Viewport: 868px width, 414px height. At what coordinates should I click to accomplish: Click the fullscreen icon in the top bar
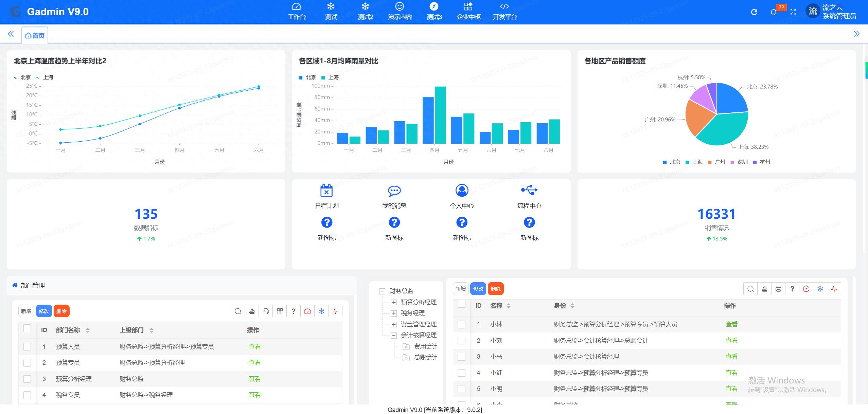coord(794,12)
